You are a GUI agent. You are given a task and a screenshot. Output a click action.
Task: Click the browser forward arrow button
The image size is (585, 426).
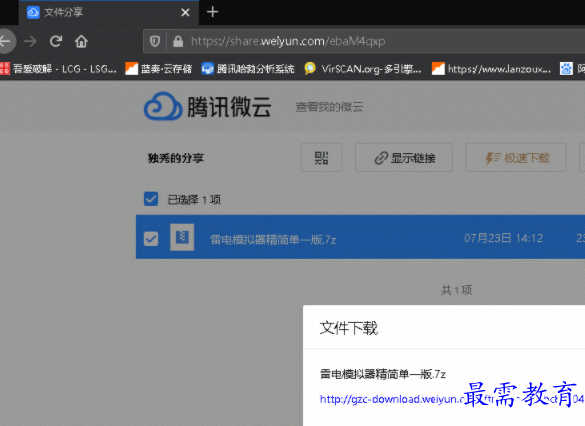click(x=30, y=41)
